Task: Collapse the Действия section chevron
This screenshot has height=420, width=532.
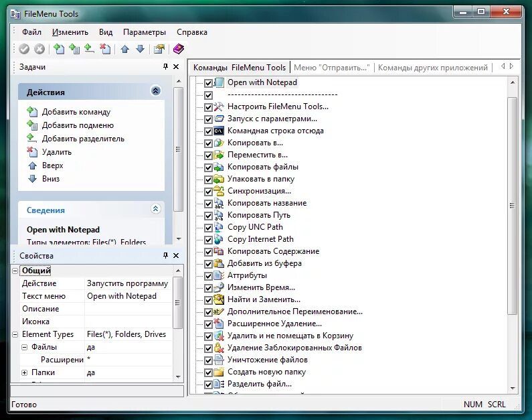Action: coord(155,91)
